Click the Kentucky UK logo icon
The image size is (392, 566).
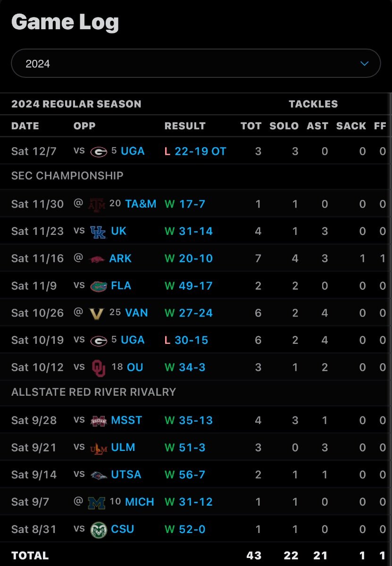98,232
